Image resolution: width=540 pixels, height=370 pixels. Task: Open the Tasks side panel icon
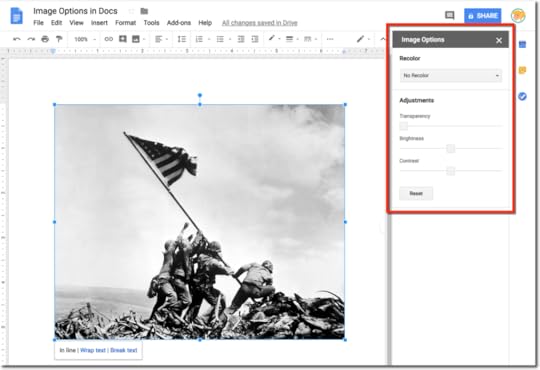pyautogui.click(x=522, y=96)
